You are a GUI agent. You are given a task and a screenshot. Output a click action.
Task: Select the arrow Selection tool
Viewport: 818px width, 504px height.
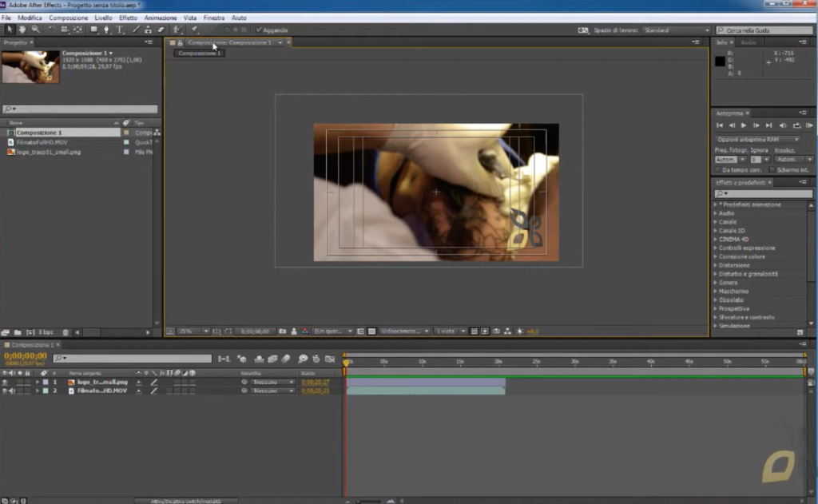click(9, 30)
